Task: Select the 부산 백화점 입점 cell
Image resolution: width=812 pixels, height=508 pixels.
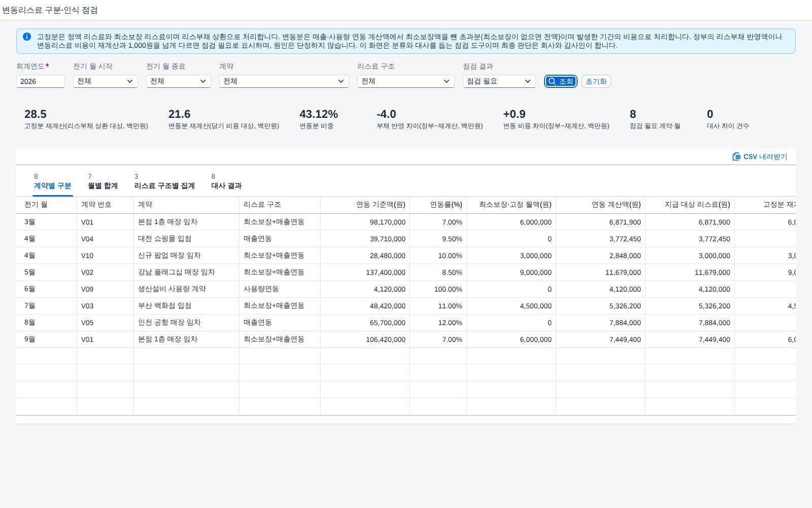Action: pos(187,306)
